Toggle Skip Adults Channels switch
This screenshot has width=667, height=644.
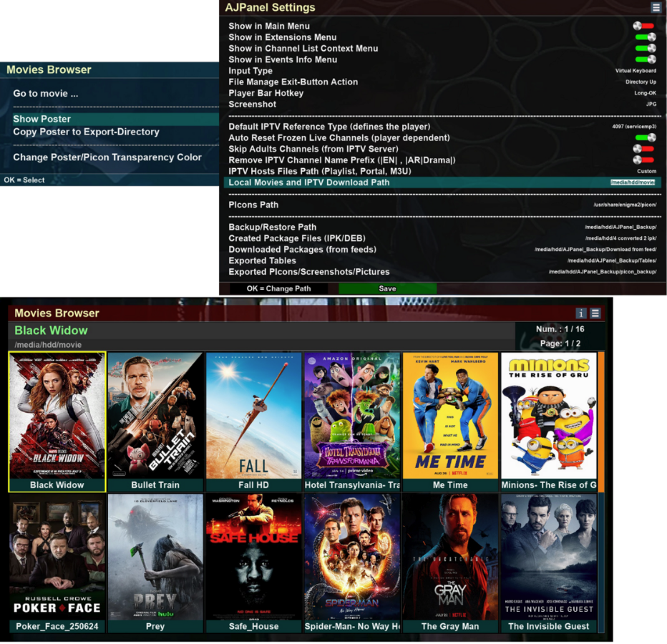click(x=643, y=149)
